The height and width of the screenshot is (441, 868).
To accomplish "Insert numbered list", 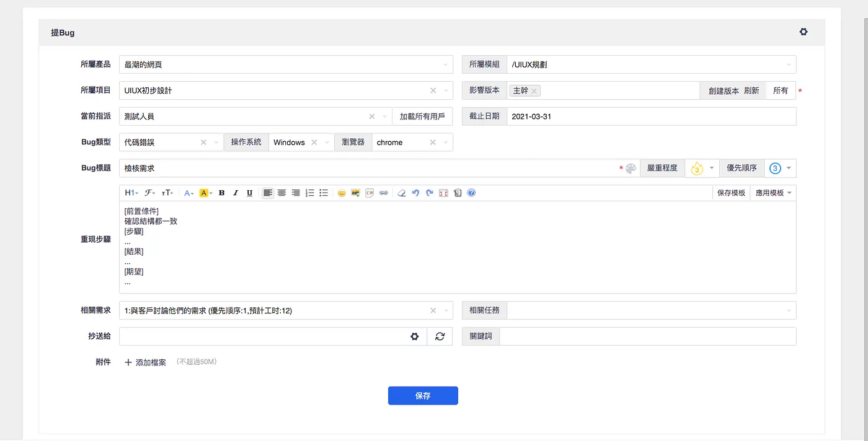I will point(310,193).
